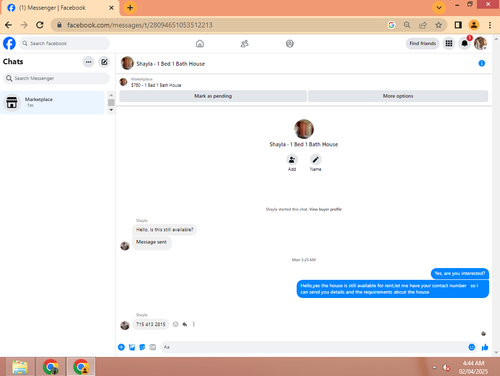Click the 'Message sent' bubble

(x=151, y=243)
